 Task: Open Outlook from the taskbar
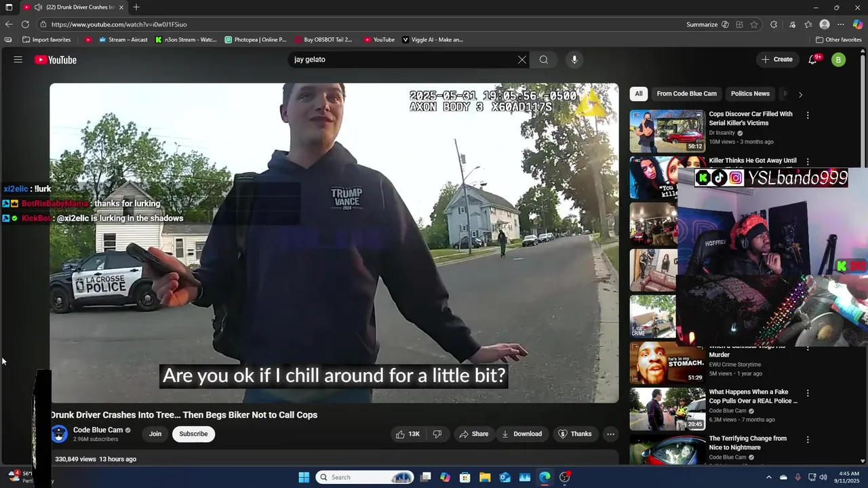(505, 477)
